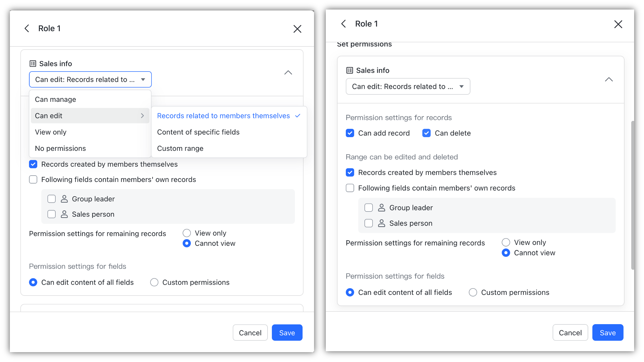Select View only for remaining records

(187, 233)
